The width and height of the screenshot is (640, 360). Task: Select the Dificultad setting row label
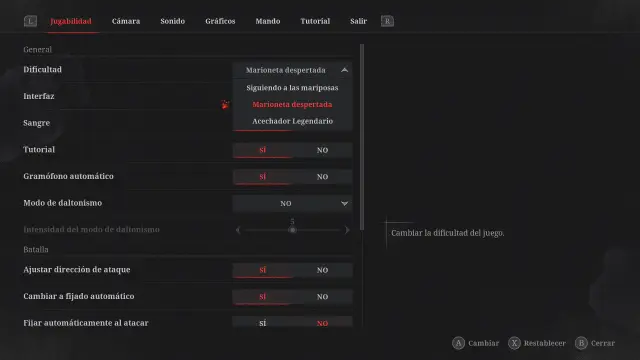pos(42,69)
